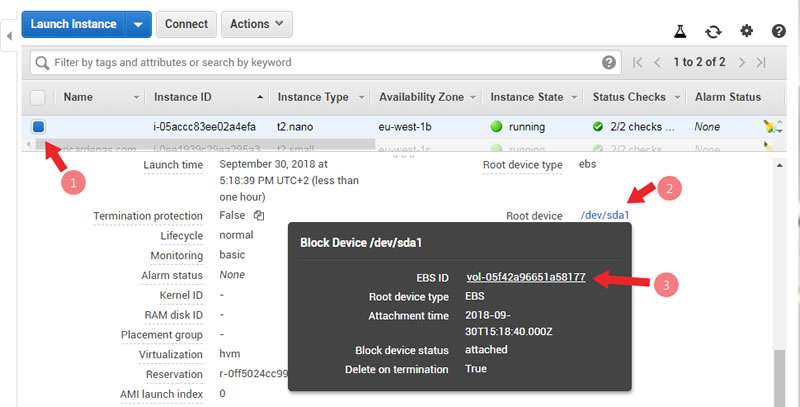Click the filter bar help icon
Image resolution: width=800 pixels, height=407 pixels.
point(609,62)
